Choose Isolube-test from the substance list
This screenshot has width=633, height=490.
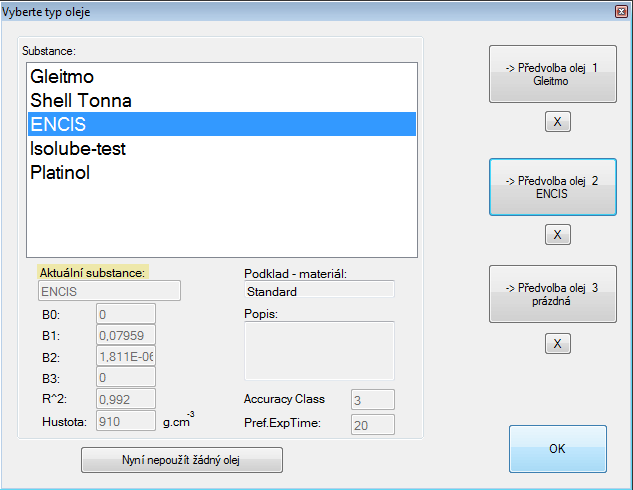click(222, 148)
